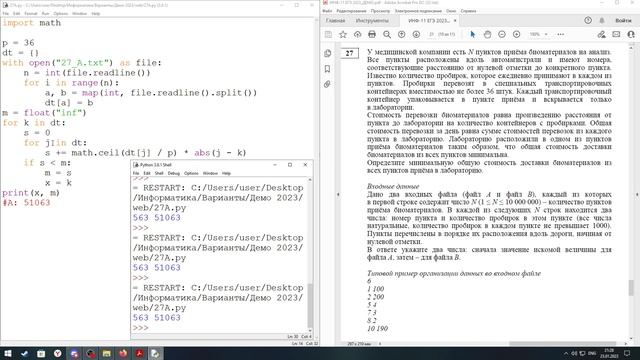This screenshot has height=360, width=640.
Task: Switch to Python IDLE in the taskbar
Action: point(156,353)
